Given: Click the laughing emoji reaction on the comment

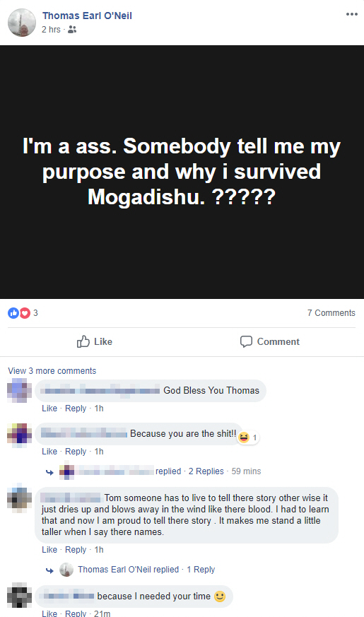Looking at the screenshot, I should (x=244, y=437).
